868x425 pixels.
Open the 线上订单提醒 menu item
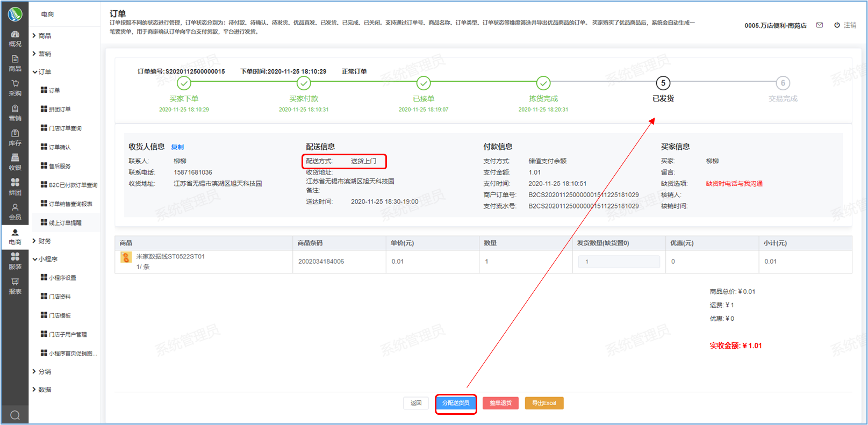(x=61, y=222)
